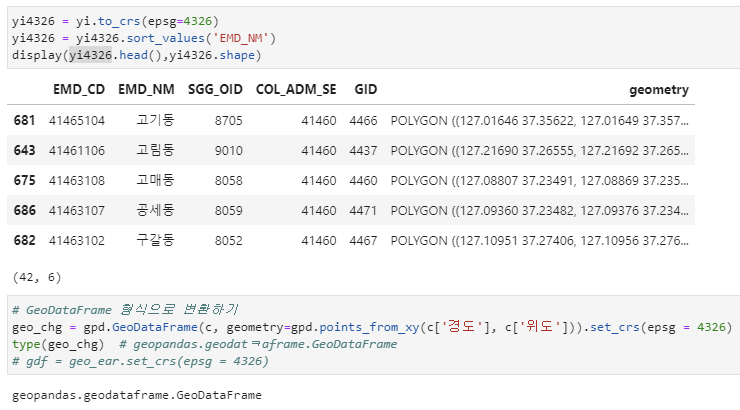Click GID value 4467

pos(363,241)
